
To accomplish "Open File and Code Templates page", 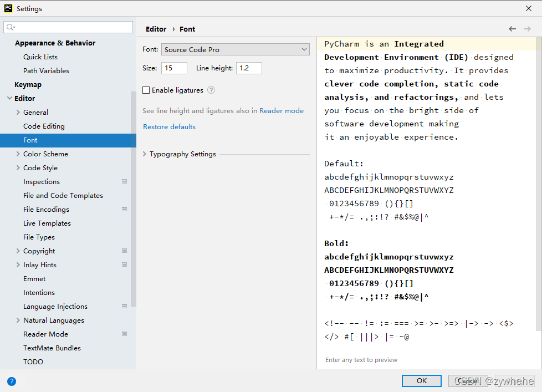I will point(63,196).
